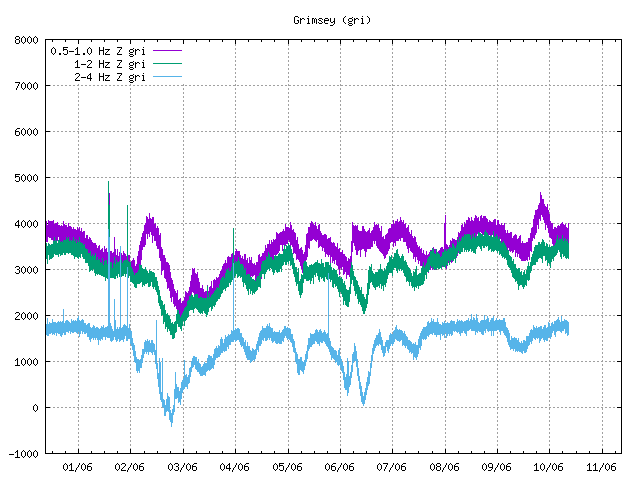Screen dimensions: 640x480
Task: Click y-axis label 2000
Action: pos(26,316)
